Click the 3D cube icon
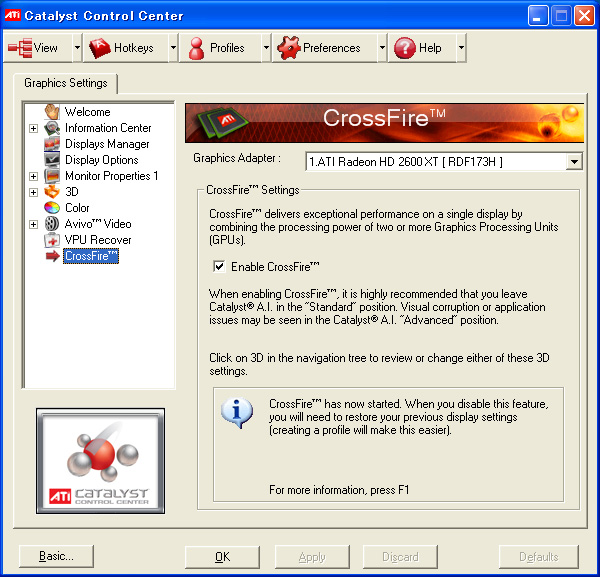The image size is (600, 577). 52,192
